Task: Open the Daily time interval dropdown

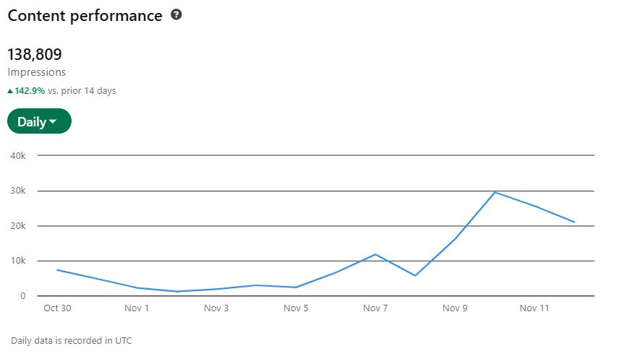Action: point(39,121)
